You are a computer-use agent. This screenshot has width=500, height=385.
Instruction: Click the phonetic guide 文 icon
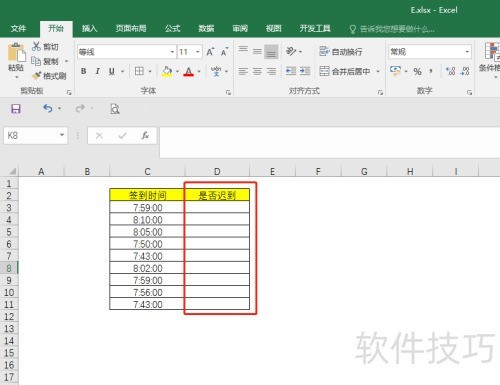tap(216, 71)
